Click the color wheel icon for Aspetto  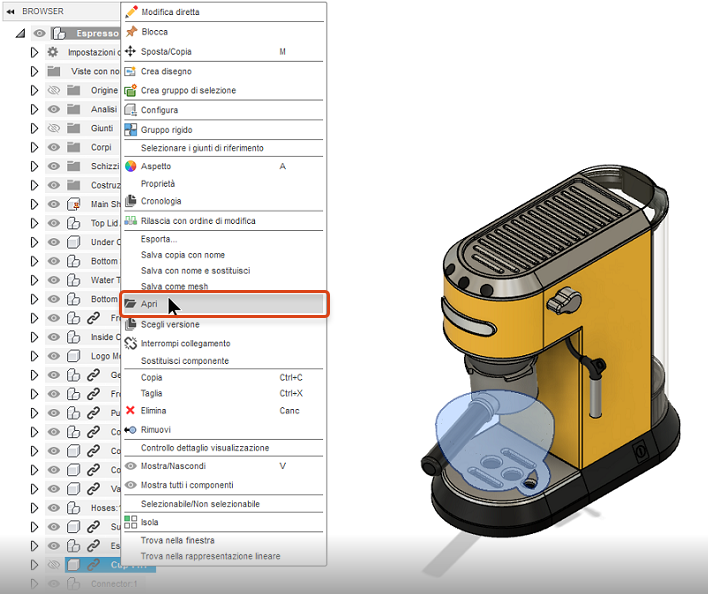[x=130, y=166]
